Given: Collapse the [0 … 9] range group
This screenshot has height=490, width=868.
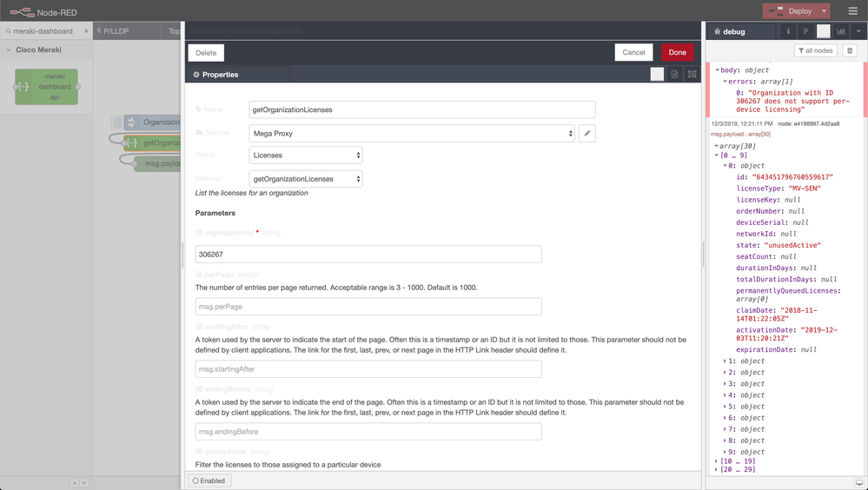Looking at the screenshot, I should click(716, 156).
